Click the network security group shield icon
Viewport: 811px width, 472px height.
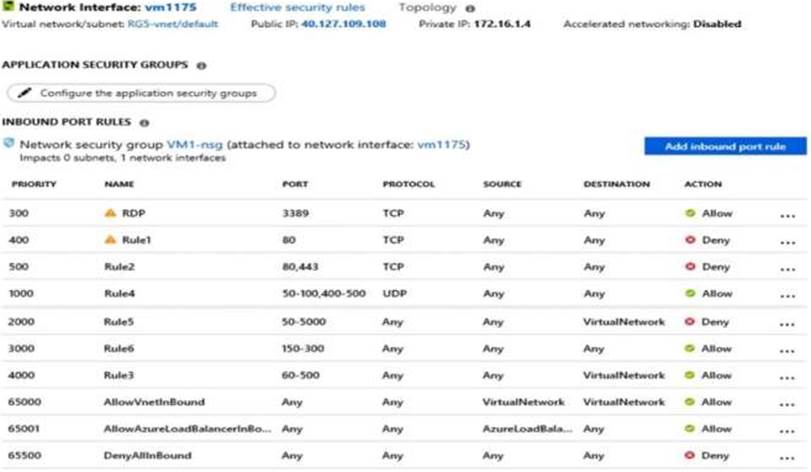click(10, 144)
